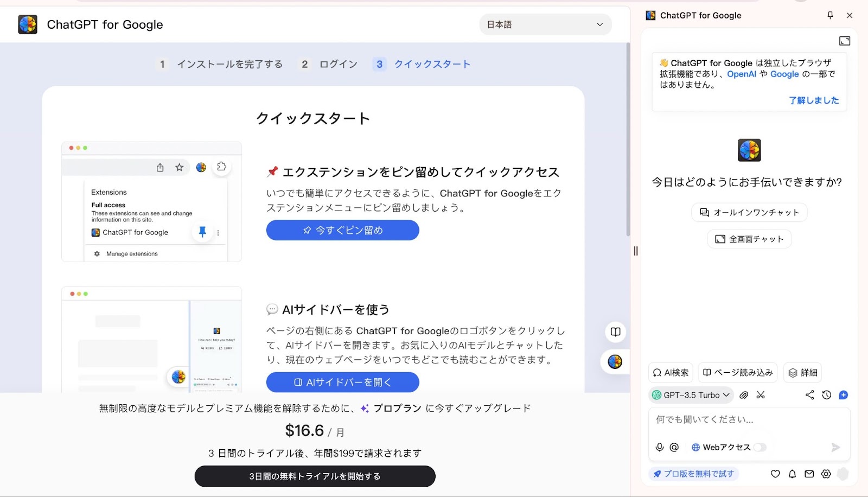Open the GPT-3.5 Turbo model selector

pos(690,395)
